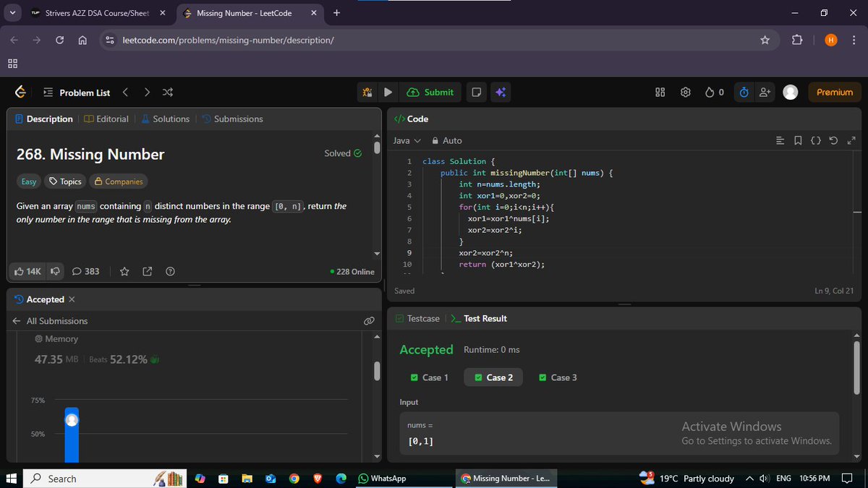Image resolution: width=868 pixels, height=488 pixels.
Task: Close the Accepted submission tab
Action: click(72, 299)
